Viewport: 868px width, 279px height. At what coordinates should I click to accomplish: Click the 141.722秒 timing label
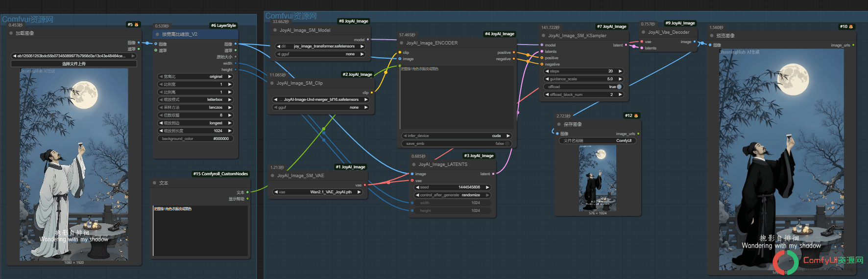(x=550, y=27)
